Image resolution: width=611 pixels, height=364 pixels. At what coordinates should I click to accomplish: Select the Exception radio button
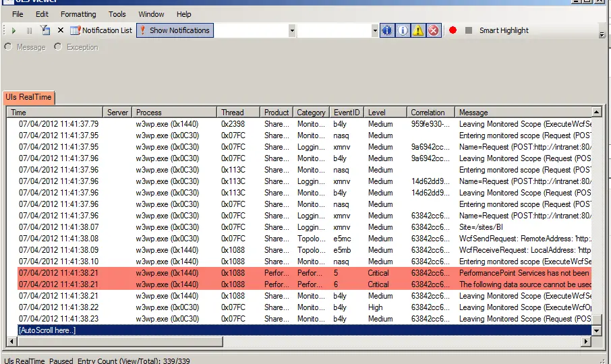(x=58, y=47)
